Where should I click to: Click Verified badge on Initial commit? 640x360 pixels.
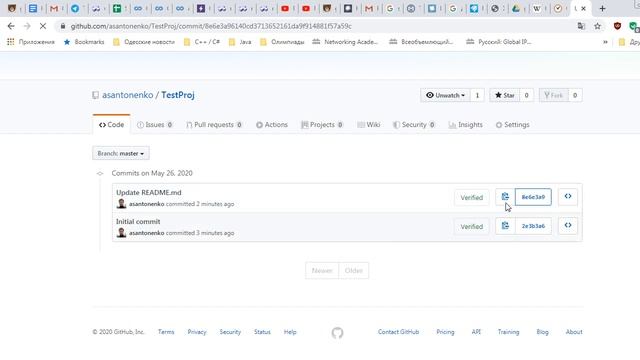471,226
